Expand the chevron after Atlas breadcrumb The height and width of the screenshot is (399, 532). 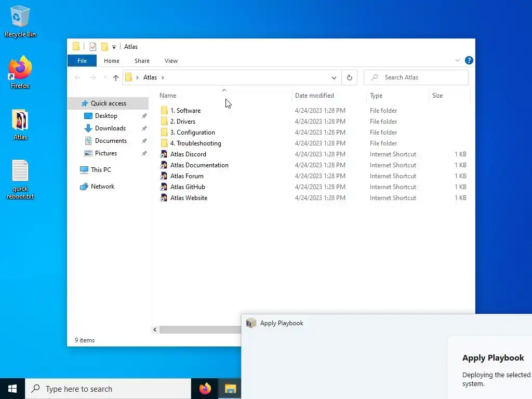pos(163,78)
